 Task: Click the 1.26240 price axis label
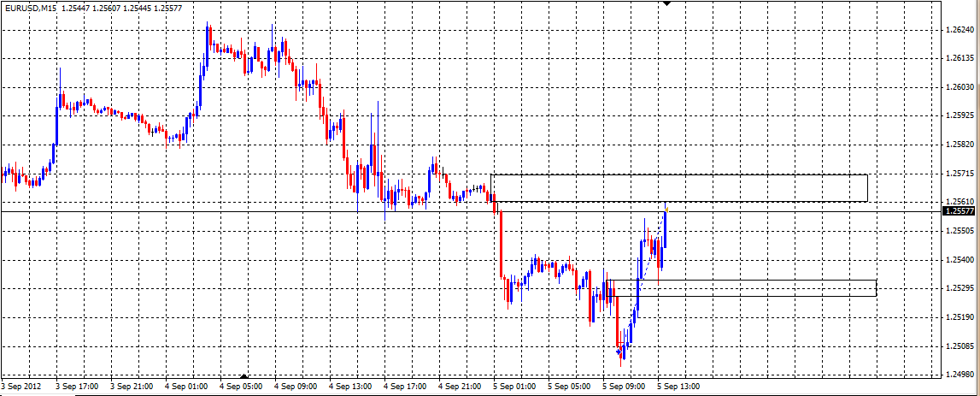click(x=960, y=30)
